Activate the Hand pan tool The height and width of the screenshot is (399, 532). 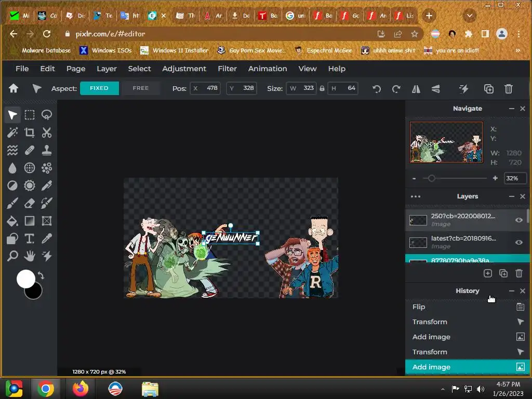pyautogui.click(x=30, y=256)
